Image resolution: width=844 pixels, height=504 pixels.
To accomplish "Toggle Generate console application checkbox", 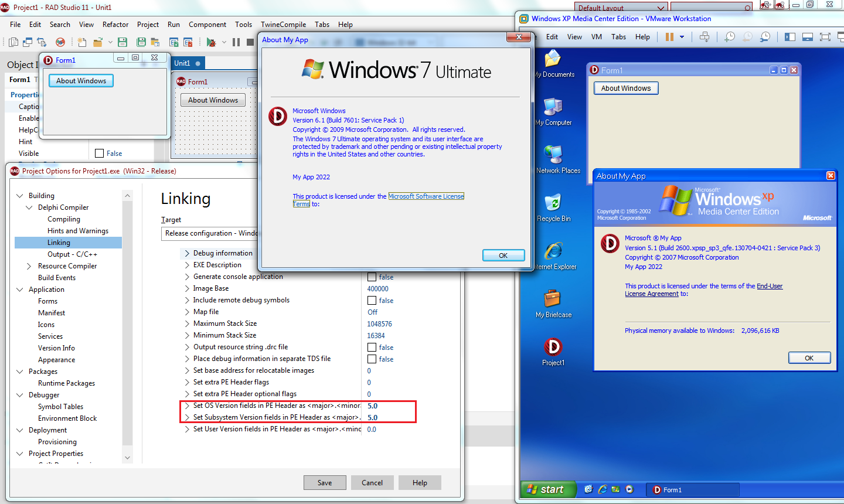I will tap(372, 277).
